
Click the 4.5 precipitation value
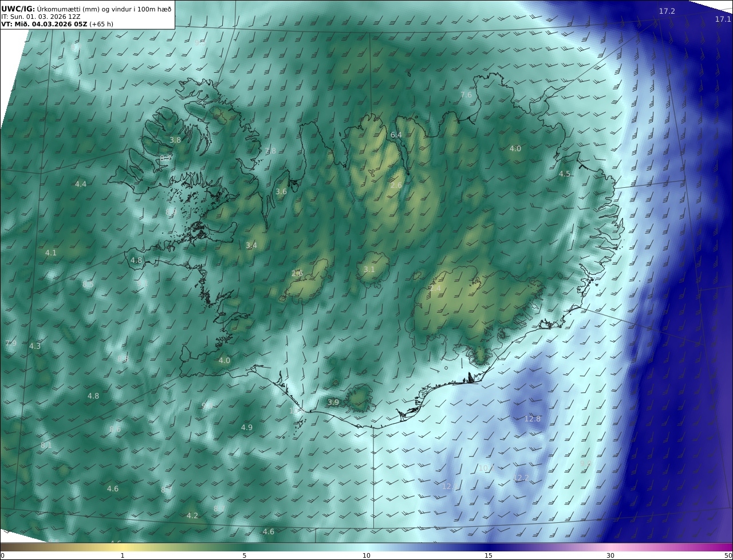[x=565, y=174]
